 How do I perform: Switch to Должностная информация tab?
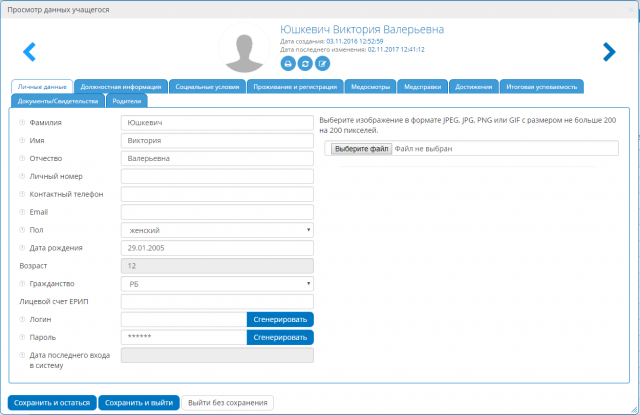(121, 87)
